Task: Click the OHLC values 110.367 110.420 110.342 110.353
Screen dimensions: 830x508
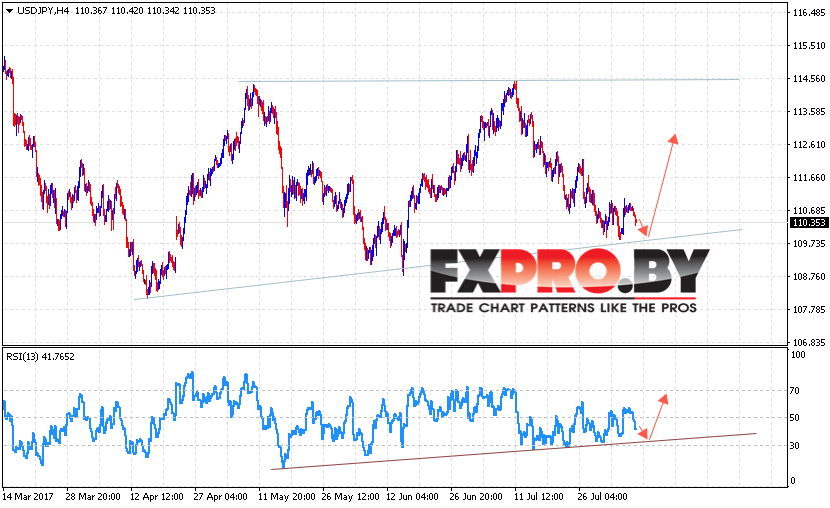Action: [145, 11]
